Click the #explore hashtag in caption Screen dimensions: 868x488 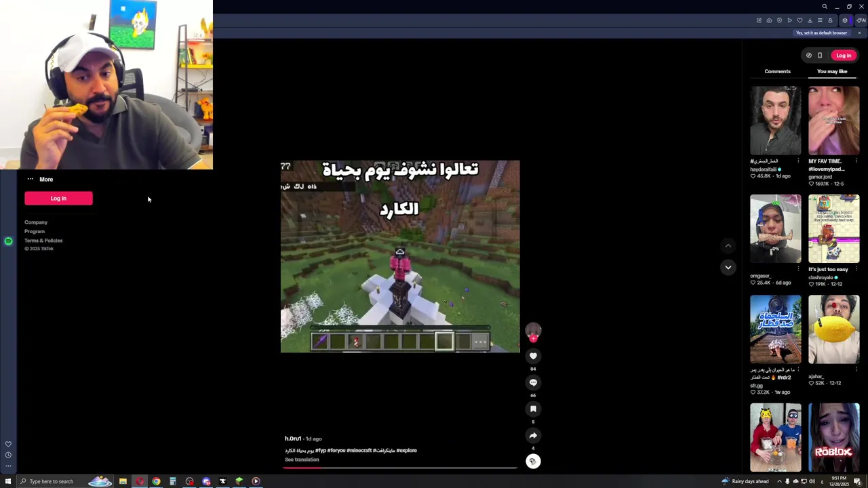click(406, 450)
